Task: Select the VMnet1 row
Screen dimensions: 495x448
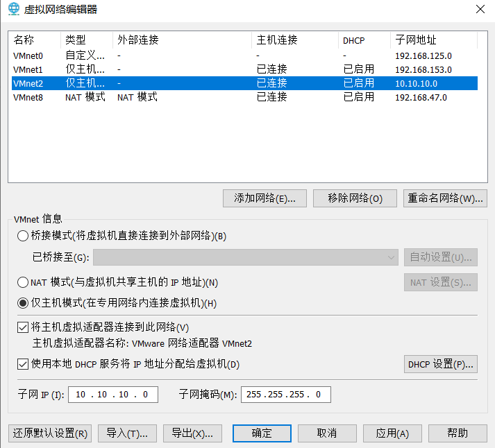Action: coord(244,69)
